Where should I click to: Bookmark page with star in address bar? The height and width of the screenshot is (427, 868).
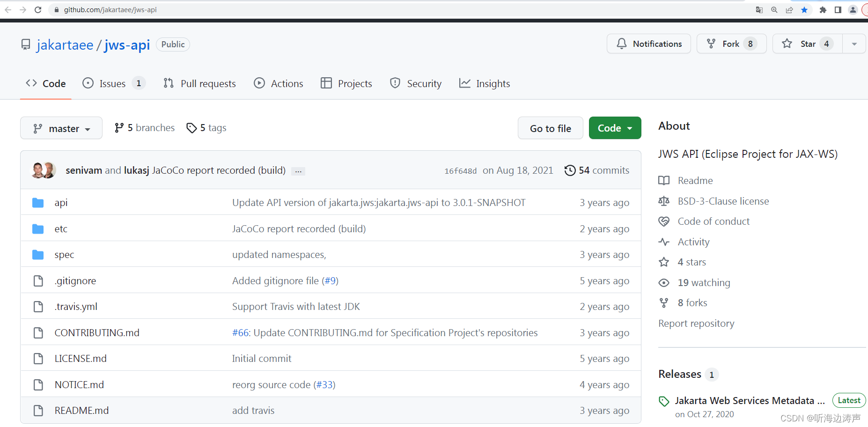tap(805, 9)
